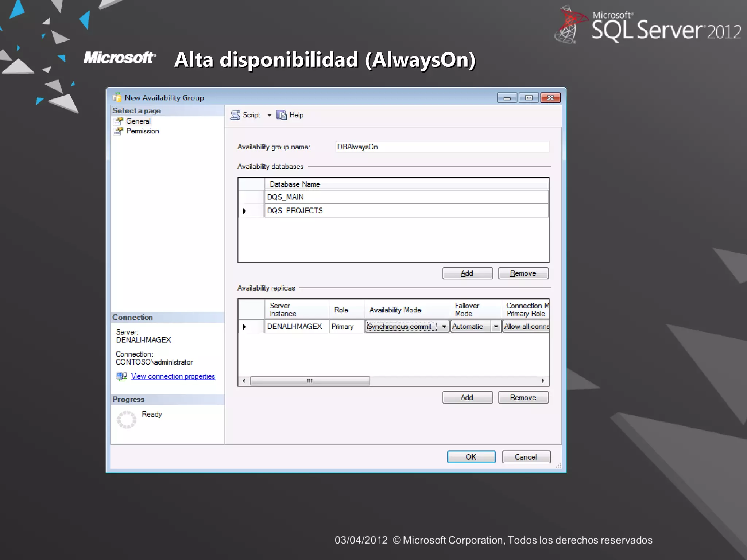Click the Allow all connections cell

tap(526, 327)
